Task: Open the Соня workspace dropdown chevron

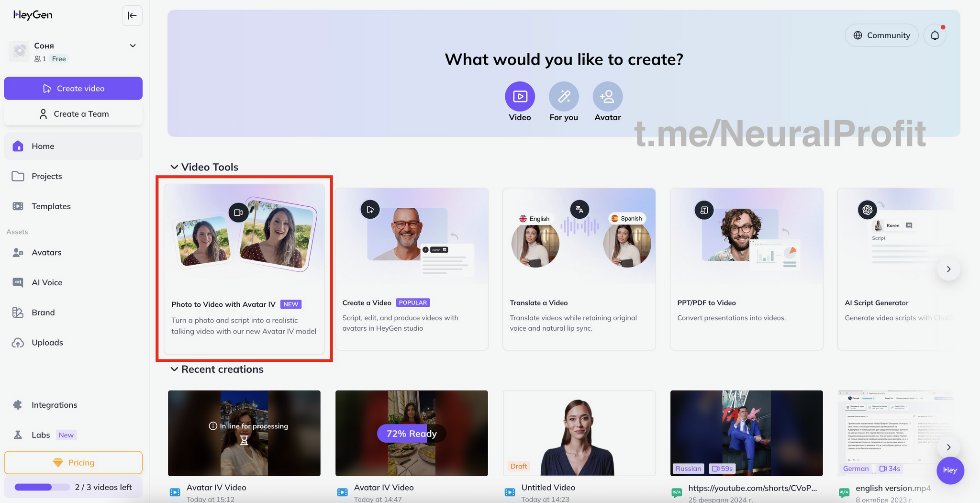Action: (133, 46)
